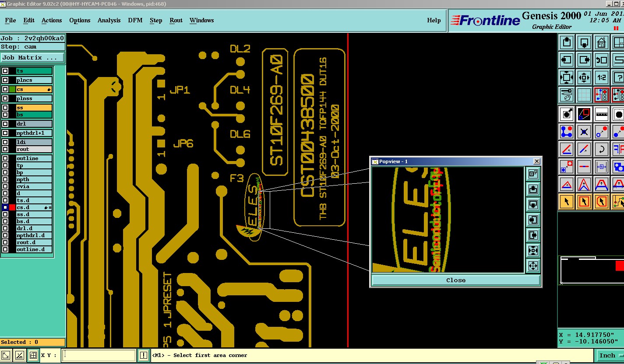Toggle the grid display icon
This screenshot has width=624, height=364.
tap(584, 95)
